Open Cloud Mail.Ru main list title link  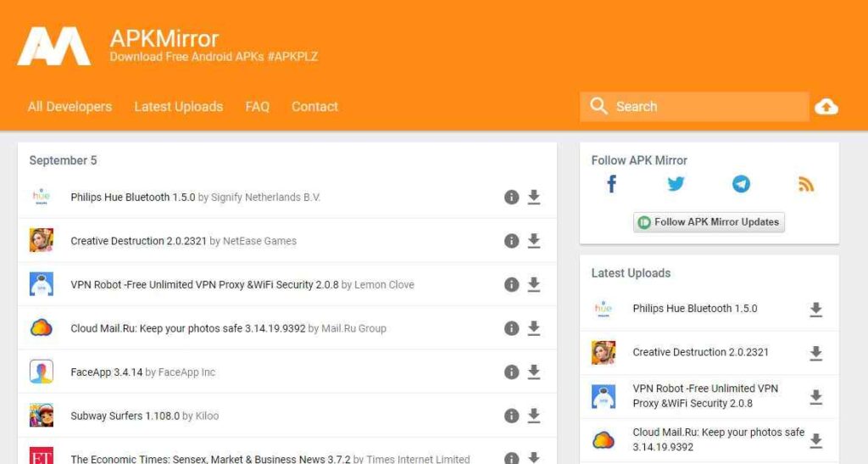pyautogui.click(x=187, y=328)
